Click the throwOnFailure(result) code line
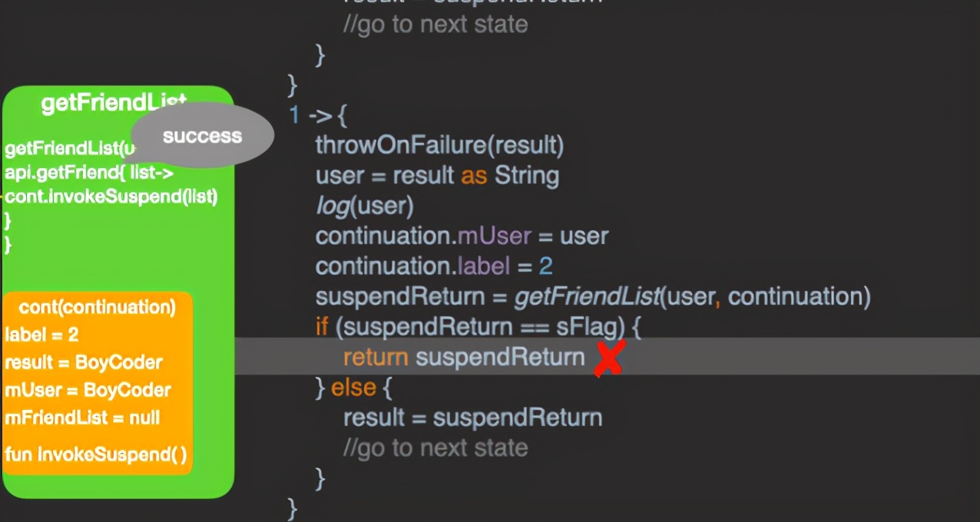Viewport: 980px width, 522px height. pos(439,144)
